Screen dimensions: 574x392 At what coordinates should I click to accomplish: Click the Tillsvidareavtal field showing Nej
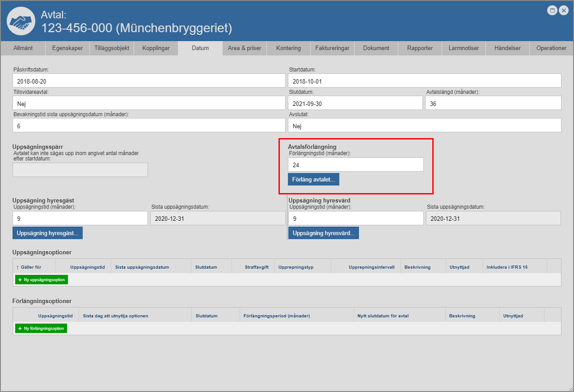[149, 103]
